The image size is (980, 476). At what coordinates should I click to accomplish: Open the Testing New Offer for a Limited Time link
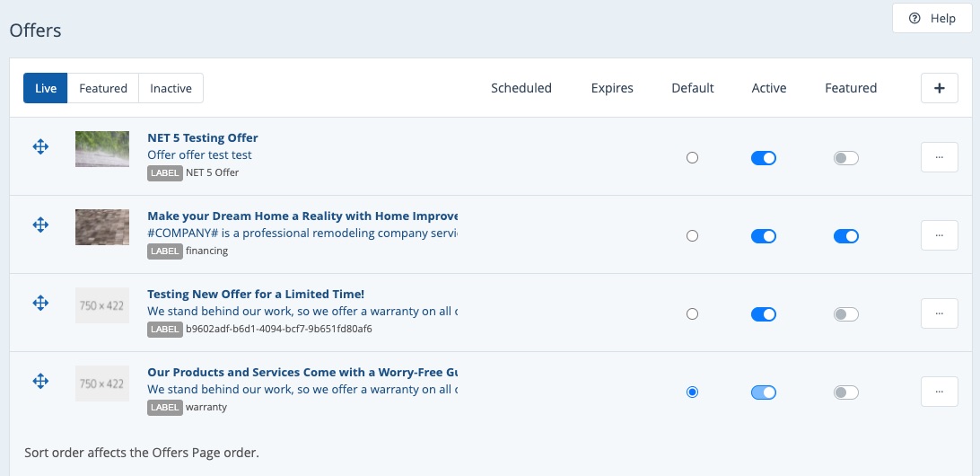coord(256,295)
